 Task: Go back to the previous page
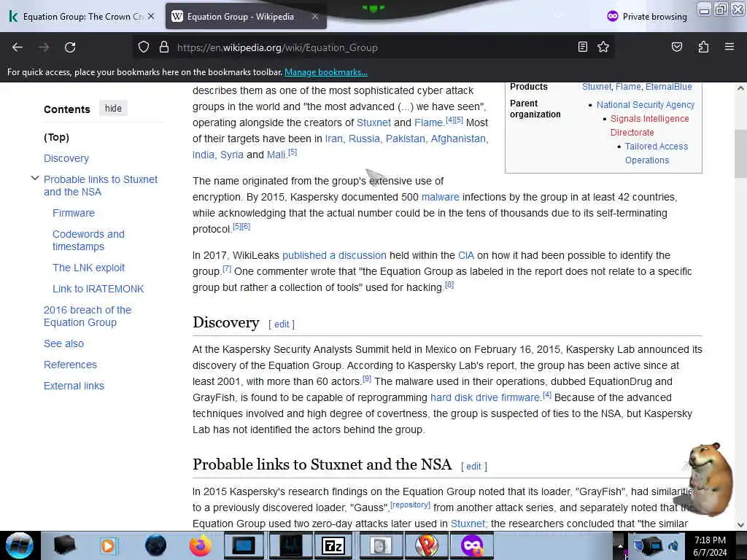pyautogui.click(x=18, y=47)
